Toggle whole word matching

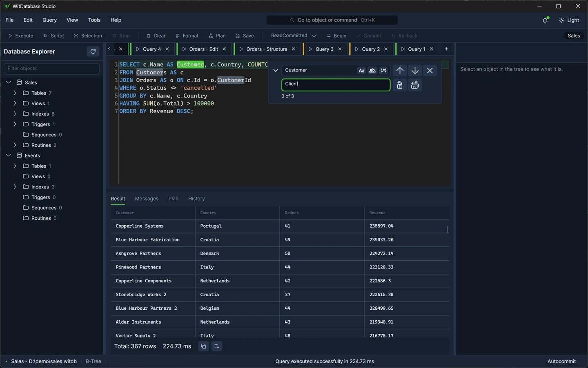tap(372, 71)
